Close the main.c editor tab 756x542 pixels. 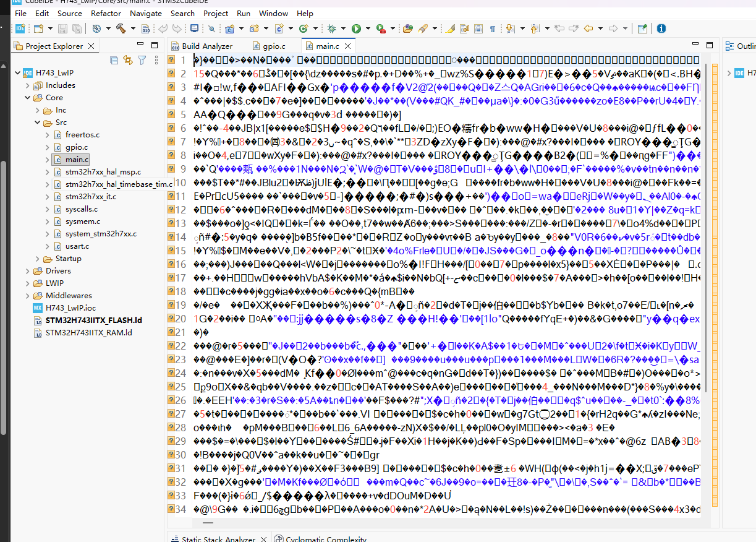pyautogui.click(x=348, y=46)
